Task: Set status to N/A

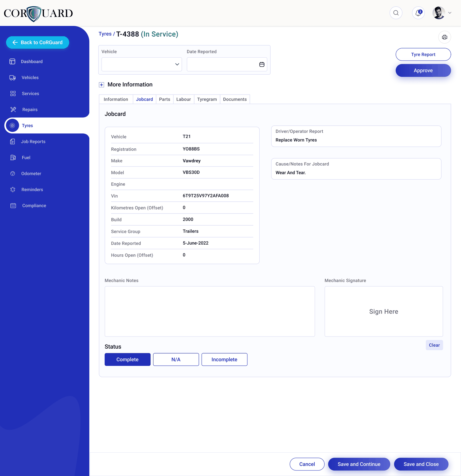Action: (x=176, y=360)
